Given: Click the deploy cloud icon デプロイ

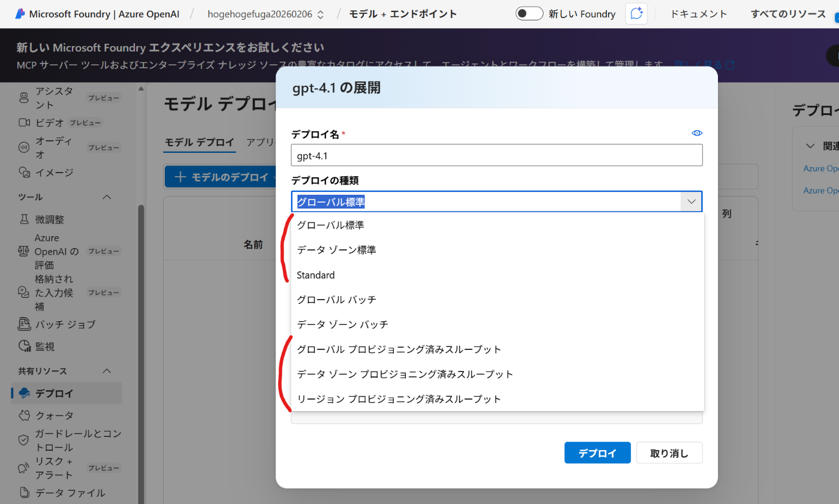Looking at the screenshot, I should 25,393.
